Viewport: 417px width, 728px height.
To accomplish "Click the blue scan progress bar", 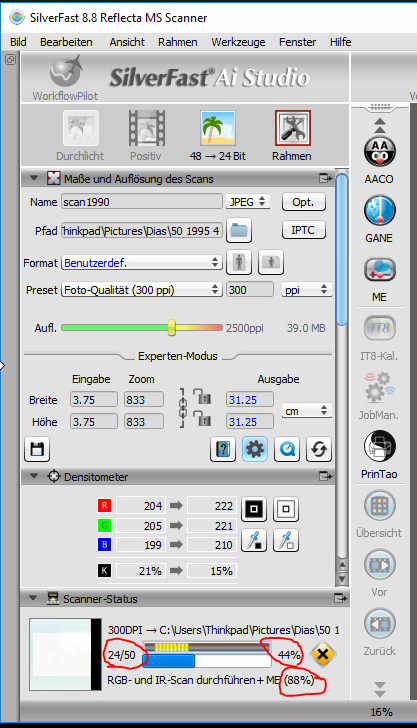I will coord(207,661).
